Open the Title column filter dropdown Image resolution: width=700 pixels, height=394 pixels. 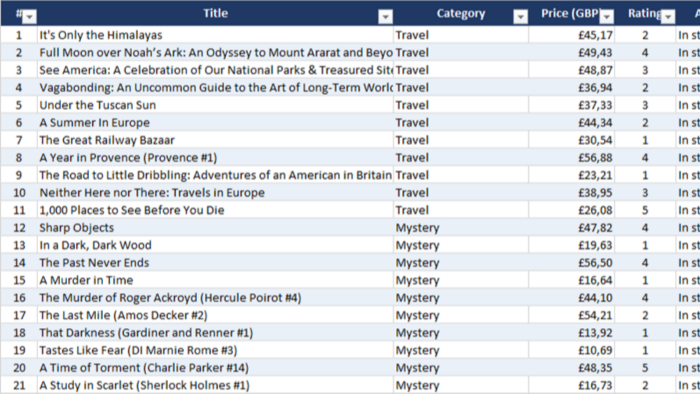pyautogui.click(x=385, y=17)
